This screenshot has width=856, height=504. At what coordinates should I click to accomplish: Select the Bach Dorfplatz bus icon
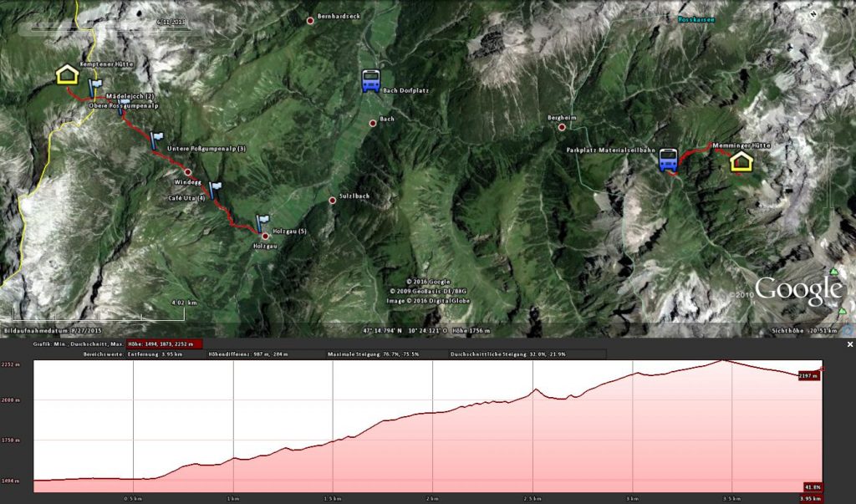tap(370, 81)
